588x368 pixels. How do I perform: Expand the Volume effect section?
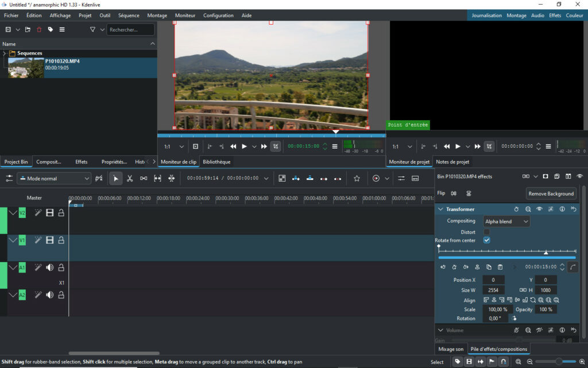pos(440,330)
